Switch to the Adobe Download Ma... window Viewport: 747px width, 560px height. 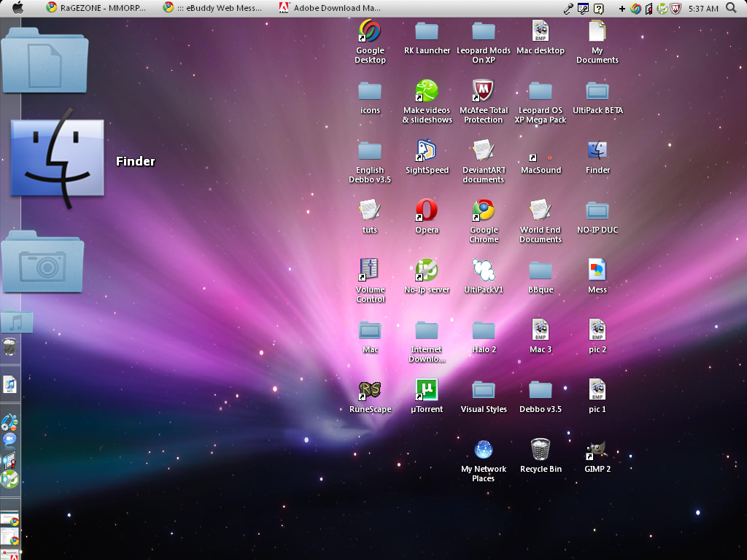click(x=330, y=8)
